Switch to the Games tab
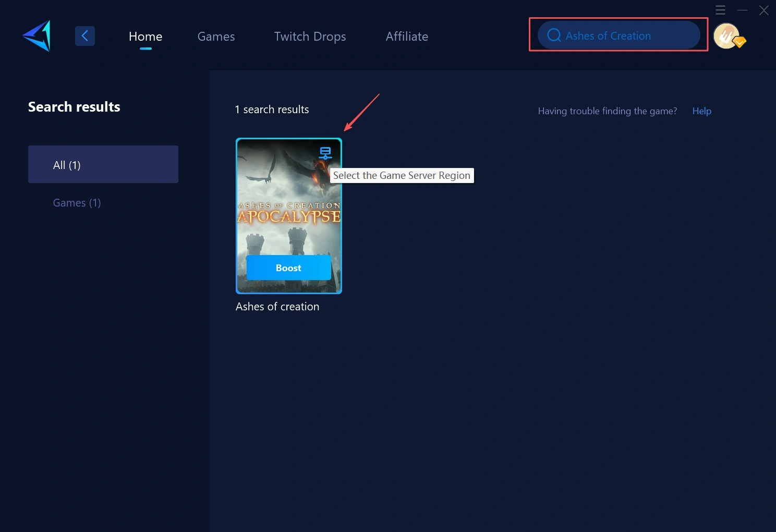The height and width of the screenshot is (532, 776). 216,36
